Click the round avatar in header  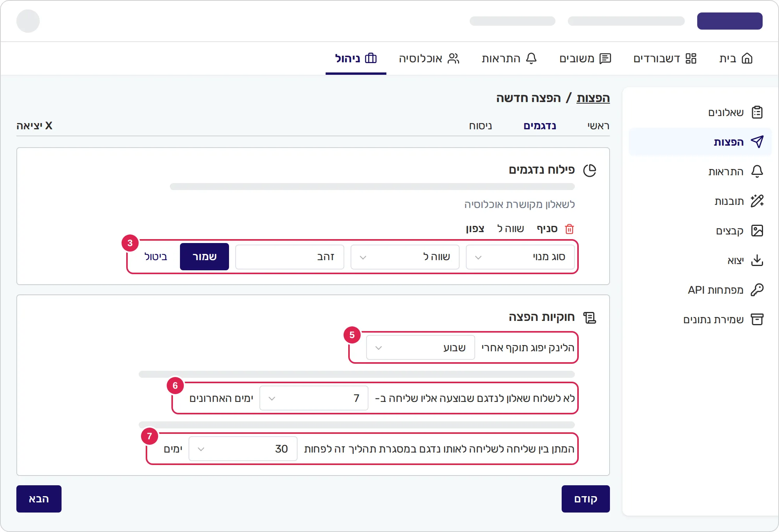click(28, 21)
